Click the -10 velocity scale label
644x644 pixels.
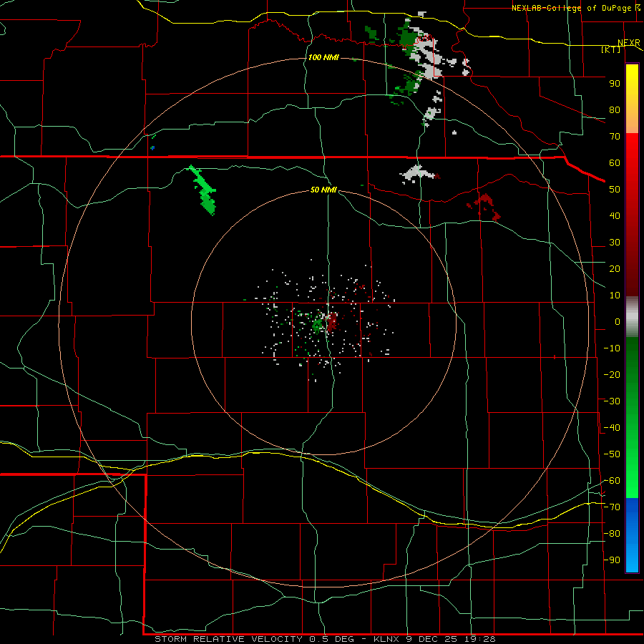point(612,348)
